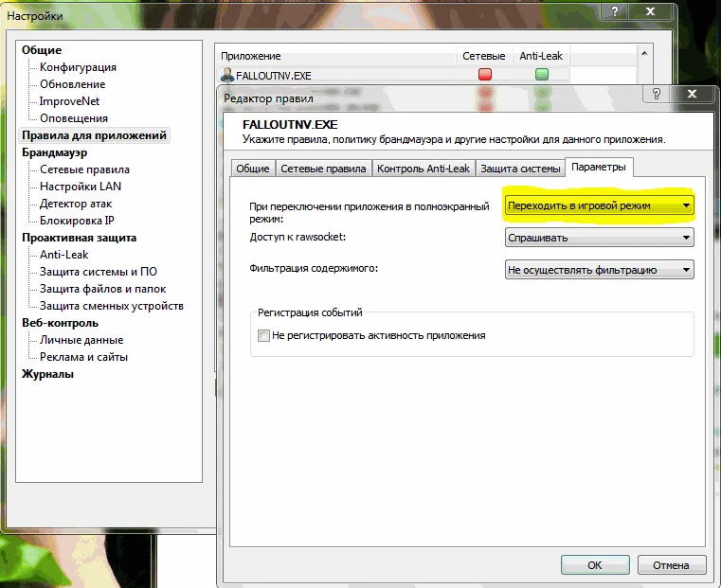Screen dimensions: 721x588
Task: Open Конфигурация in settings tree
Action: point(78,67)
